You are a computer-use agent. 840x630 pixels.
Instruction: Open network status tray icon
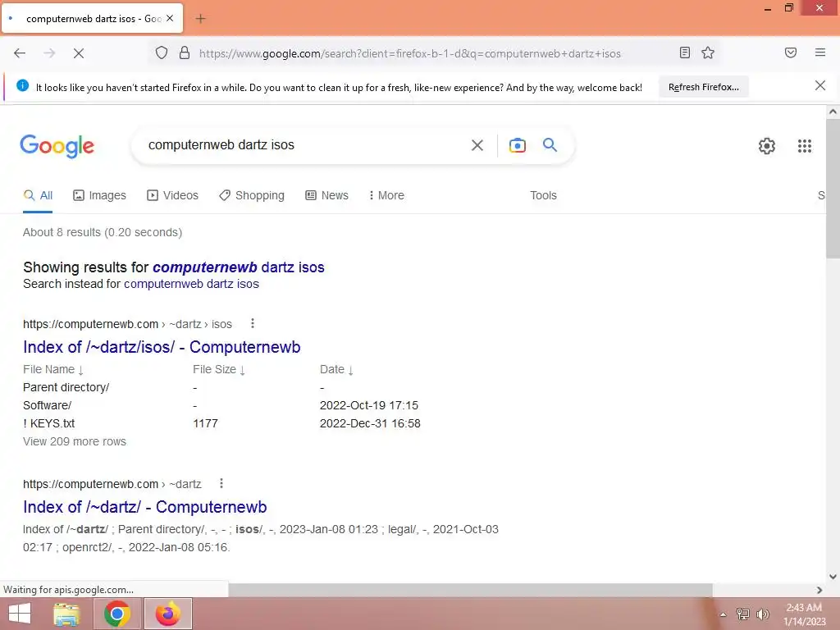(743, 614)
